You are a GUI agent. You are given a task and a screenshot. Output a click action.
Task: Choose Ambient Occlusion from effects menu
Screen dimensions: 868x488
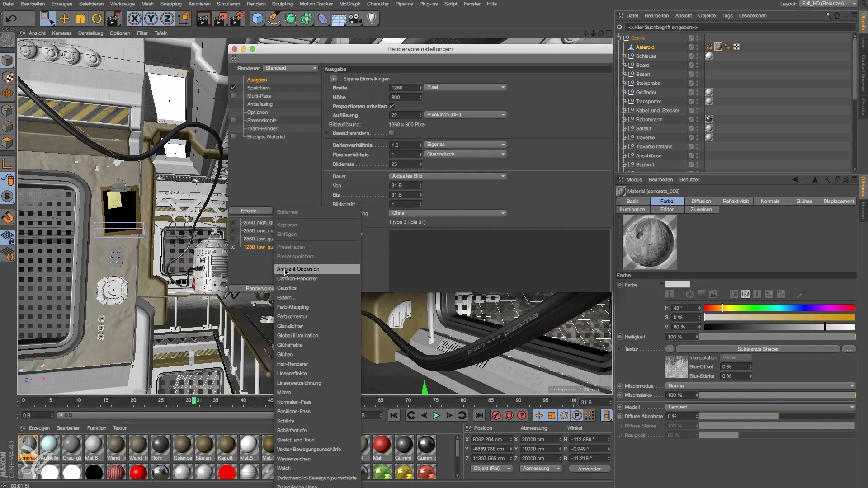(298, 269)
